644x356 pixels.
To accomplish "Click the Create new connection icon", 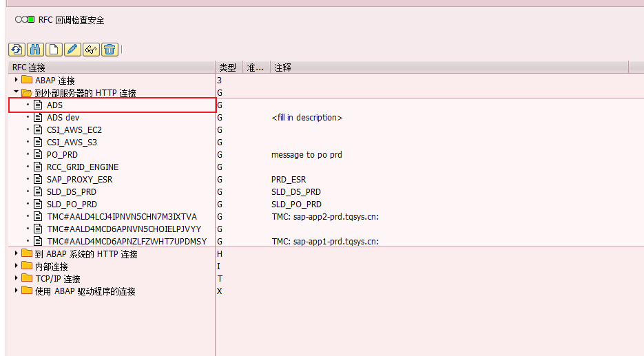I will (x=54, y=49).
